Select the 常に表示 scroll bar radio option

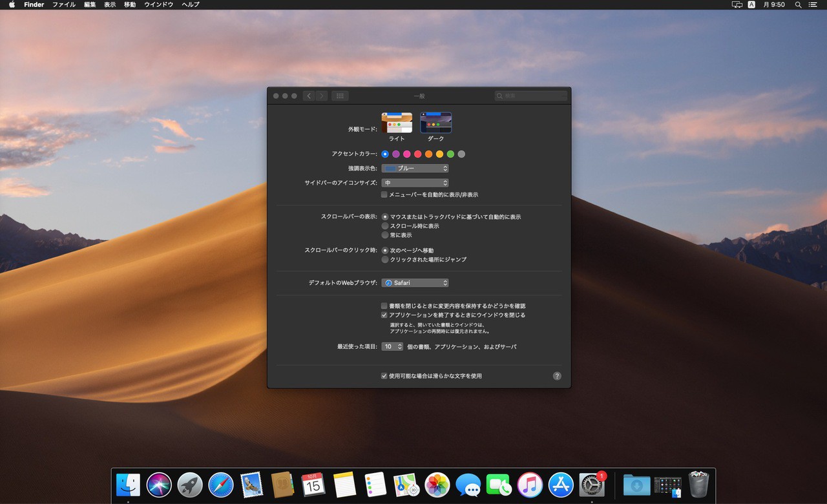pyautogui.click(x=385, y=235)
